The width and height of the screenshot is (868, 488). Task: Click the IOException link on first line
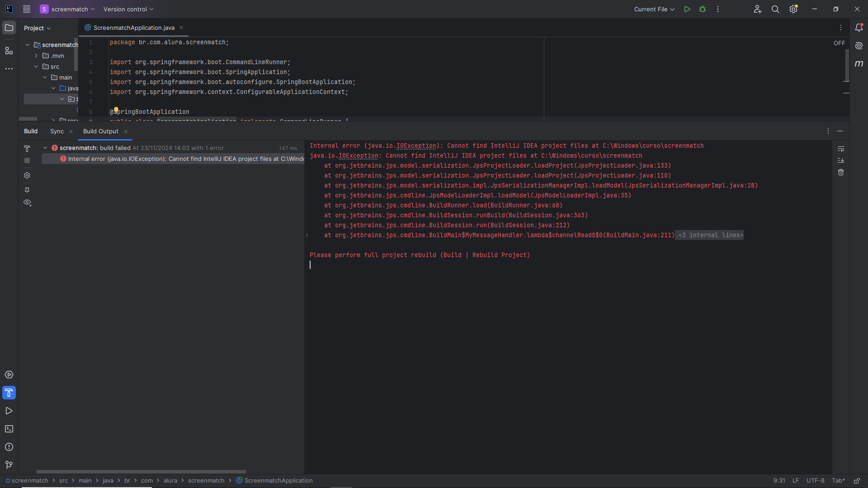416,145
